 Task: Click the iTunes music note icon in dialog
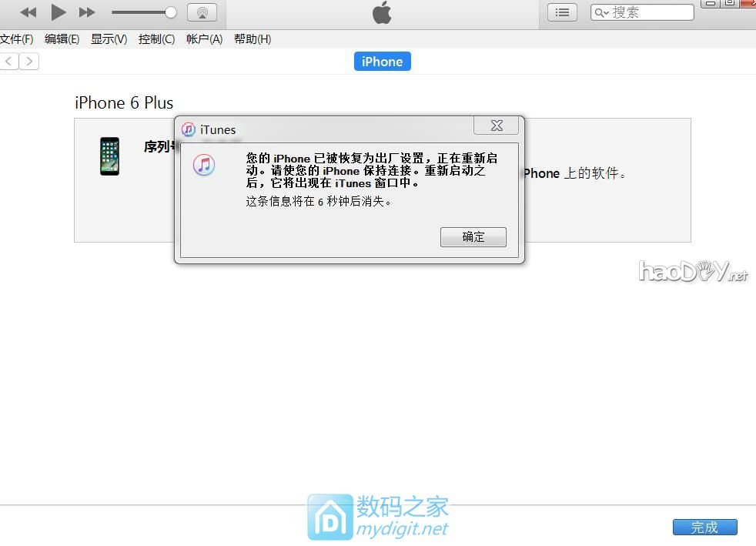[204, 164]
